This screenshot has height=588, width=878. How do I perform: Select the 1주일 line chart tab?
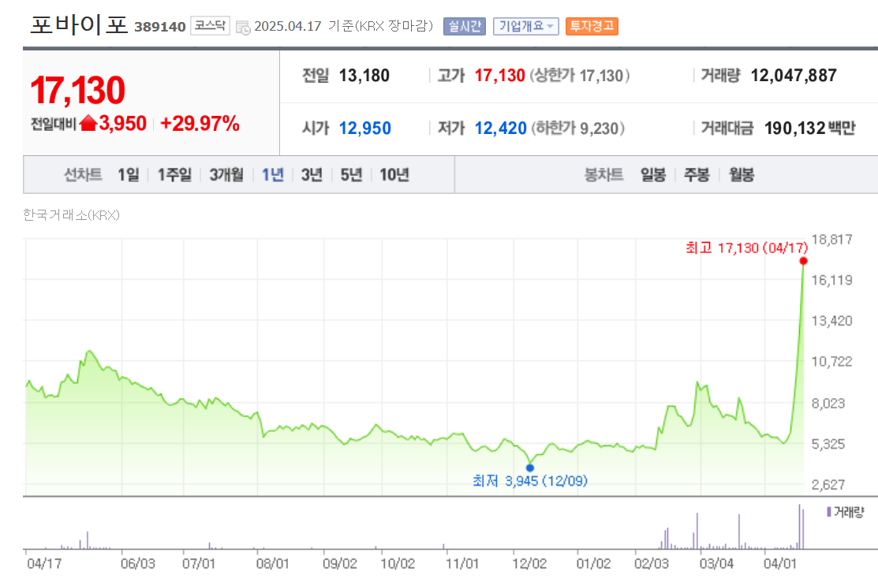pyautogui.click(x=174, y=174)
